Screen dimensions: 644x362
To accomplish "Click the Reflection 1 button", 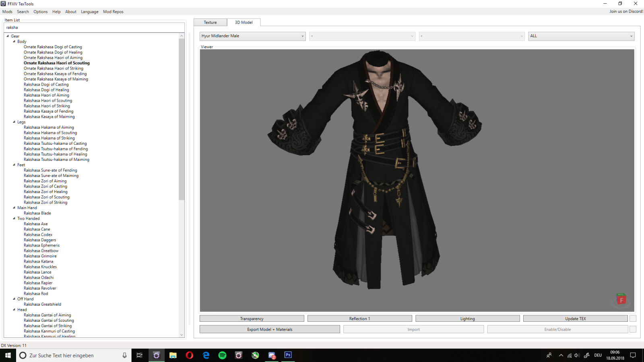I will click(360, 319).
